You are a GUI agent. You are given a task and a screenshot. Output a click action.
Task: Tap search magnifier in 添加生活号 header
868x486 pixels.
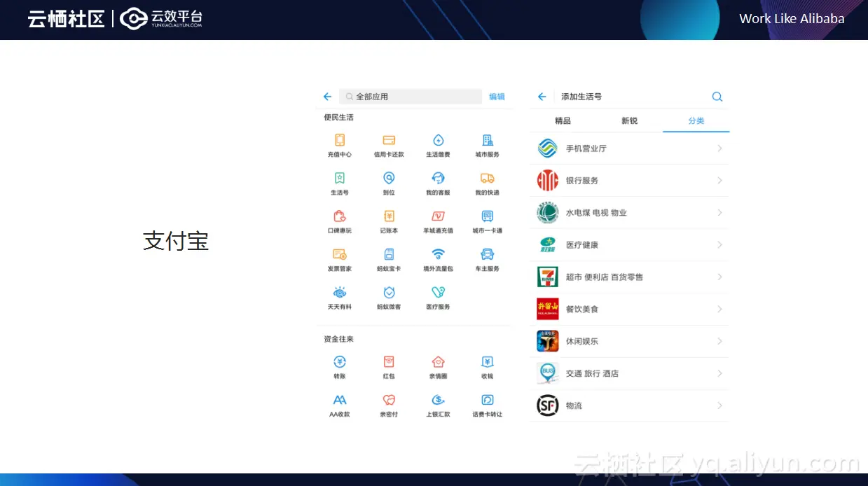pos(717,97)
